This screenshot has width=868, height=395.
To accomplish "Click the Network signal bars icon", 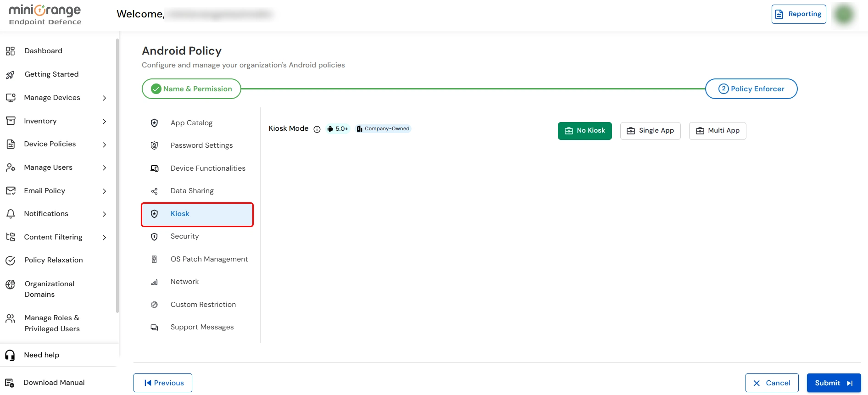I will [155, 282].
